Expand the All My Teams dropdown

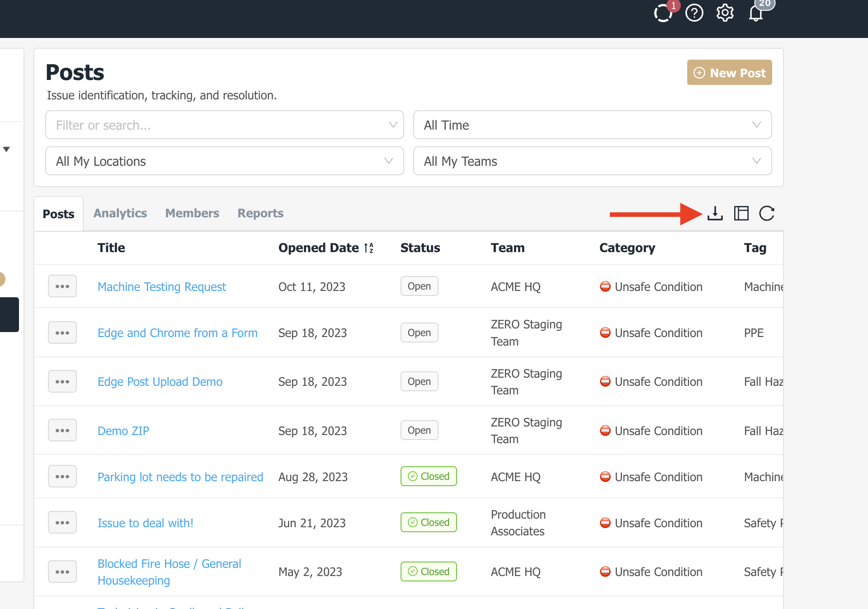(592, 161)
